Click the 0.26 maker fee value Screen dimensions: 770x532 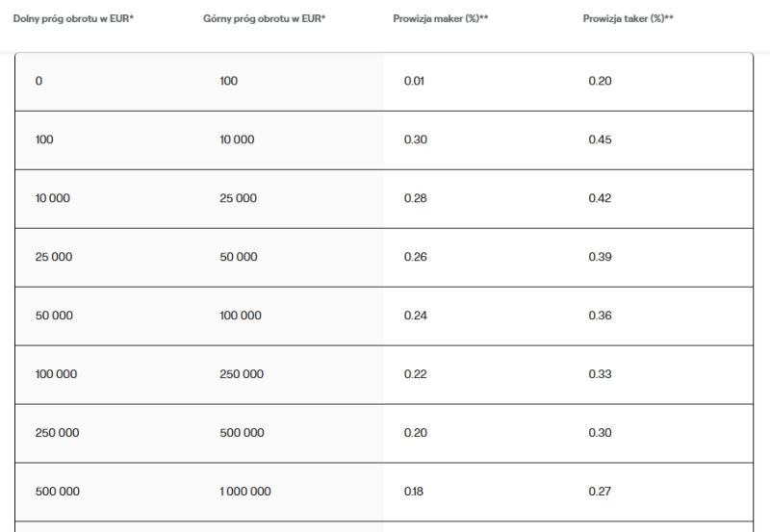click(416, 257)
